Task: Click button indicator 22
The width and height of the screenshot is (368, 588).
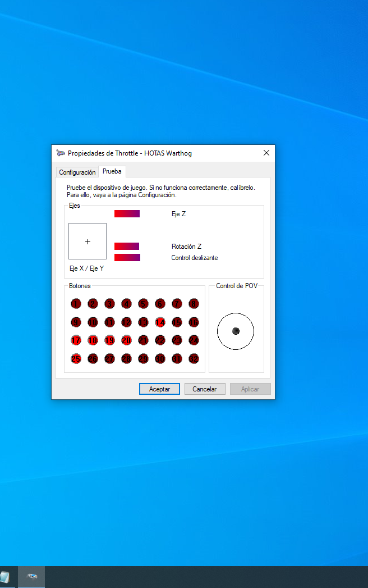Action: (x=160, y=340)
